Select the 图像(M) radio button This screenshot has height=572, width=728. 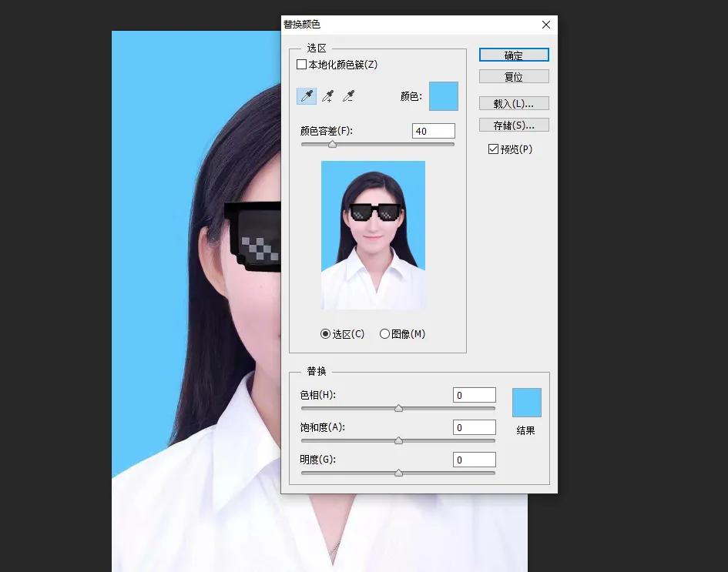coord(384,333)
